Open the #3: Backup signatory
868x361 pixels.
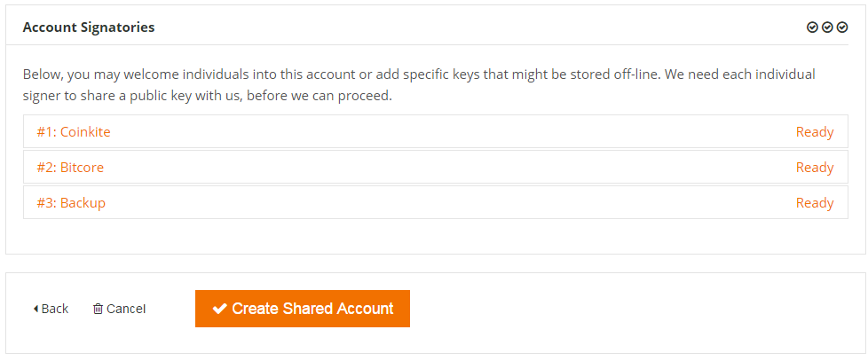click(x=71, y=203)
